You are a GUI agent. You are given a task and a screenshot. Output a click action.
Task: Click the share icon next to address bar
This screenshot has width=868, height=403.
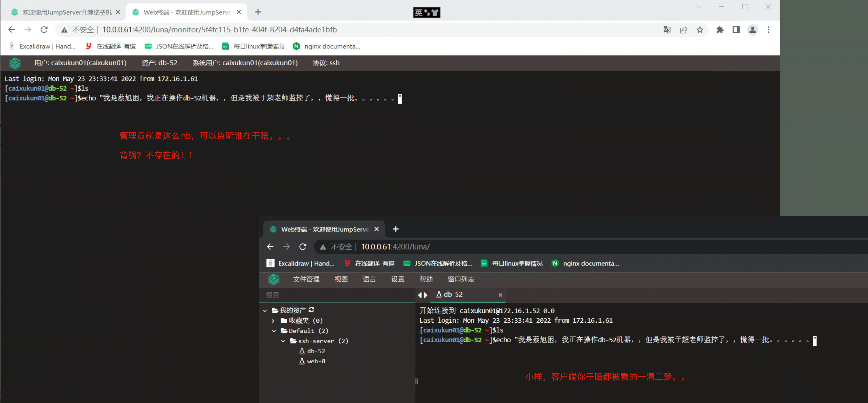tap(683, 30)
